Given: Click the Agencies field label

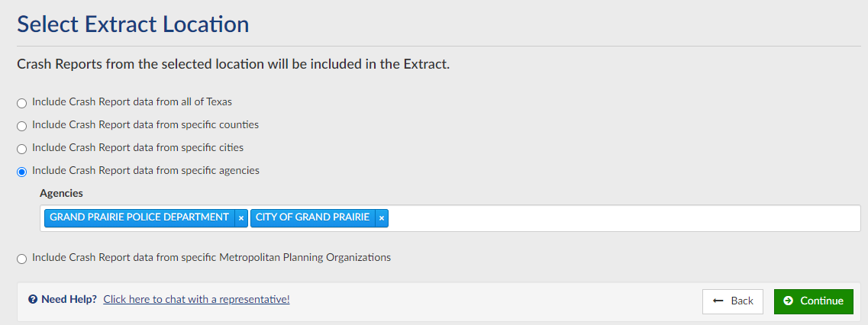Looking at the screenshot, I should coord(61,193).
